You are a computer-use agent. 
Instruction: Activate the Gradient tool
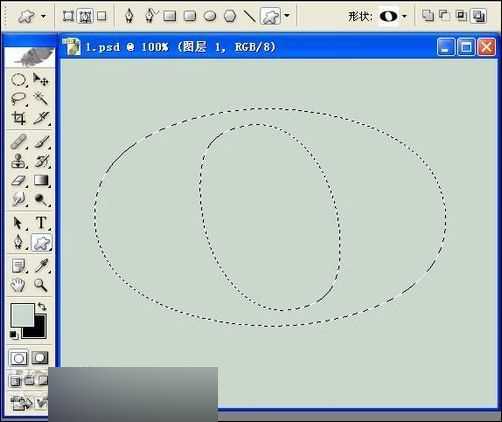[x=41, y=181]
